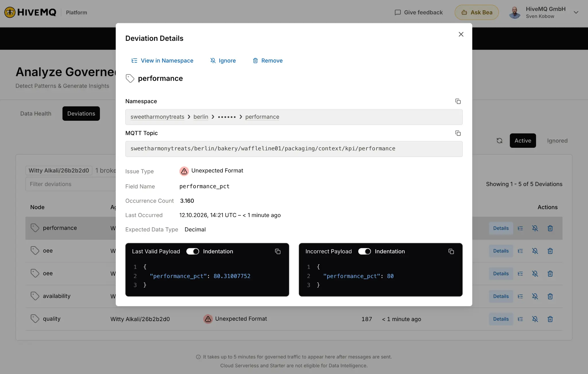Delete the quality row deviation
The image size is (588, 374).
[550, 319]
